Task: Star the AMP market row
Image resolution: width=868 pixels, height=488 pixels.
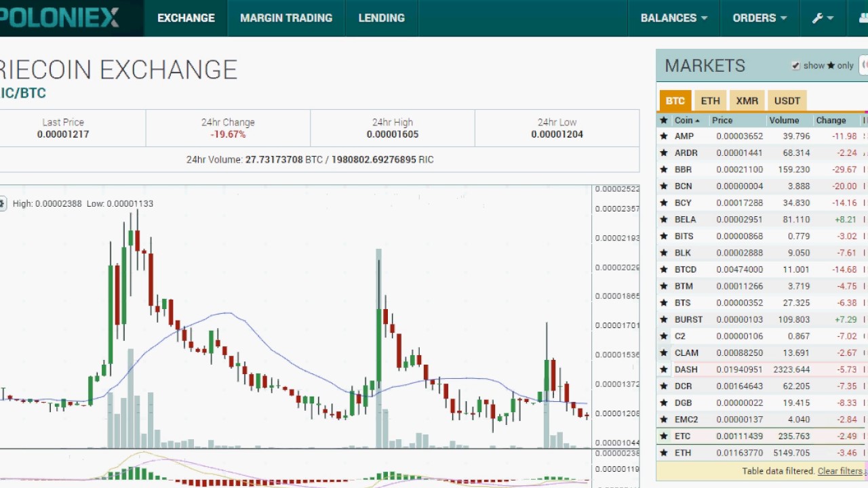Action: (x=664, y=136)
